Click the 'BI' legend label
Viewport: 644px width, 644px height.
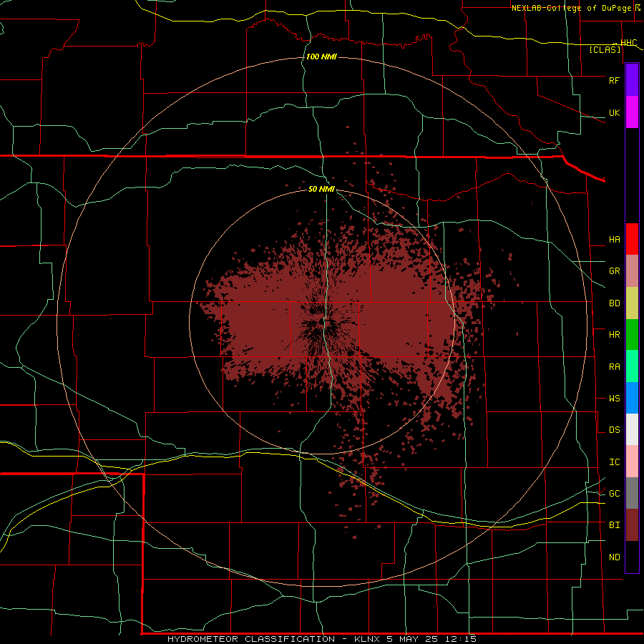point(614,525)
